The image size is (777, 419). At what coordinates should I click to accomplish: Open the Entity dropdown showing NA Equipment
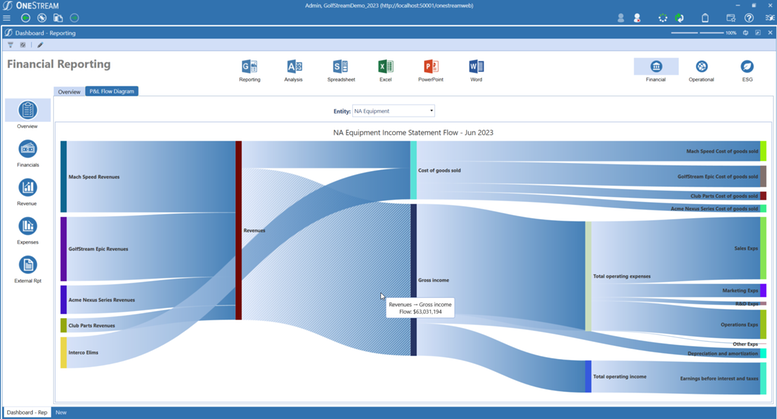coord(393,111)
